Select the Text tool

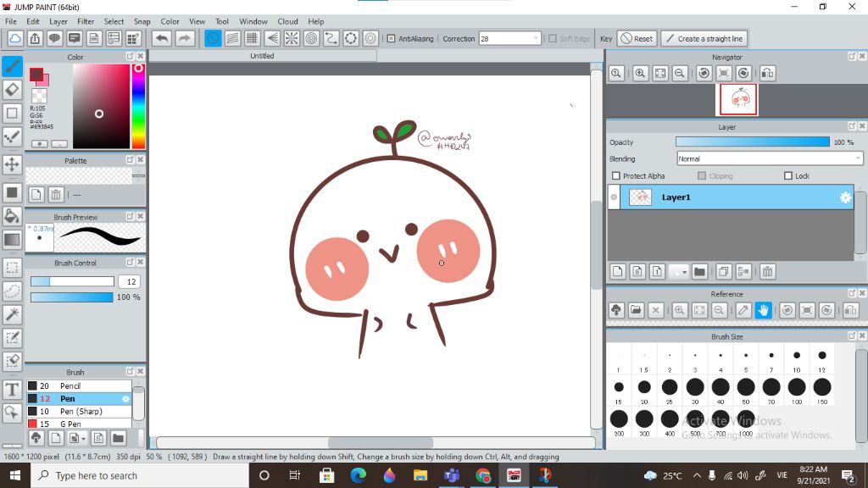12,390
